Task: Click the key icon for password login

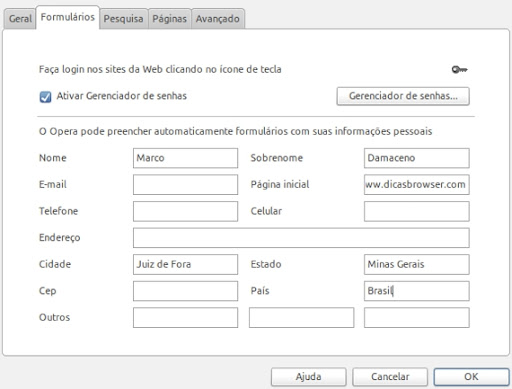Action: pos(460,70)
